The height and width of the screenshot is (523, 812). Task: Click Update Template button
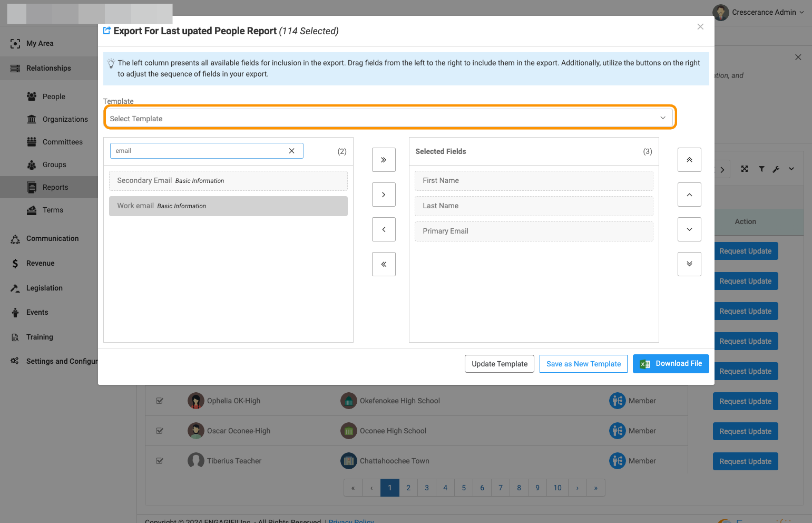tap(500, 364)
